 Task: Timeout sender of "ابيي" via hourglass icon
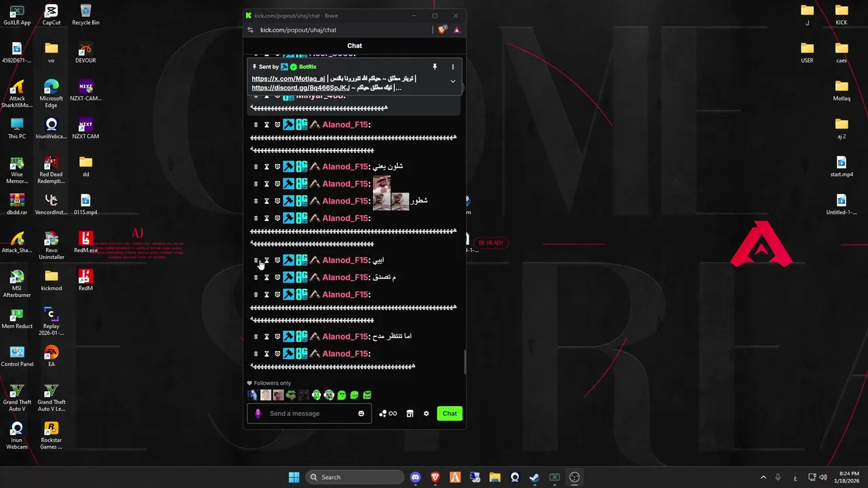click(x=267, y=260)
